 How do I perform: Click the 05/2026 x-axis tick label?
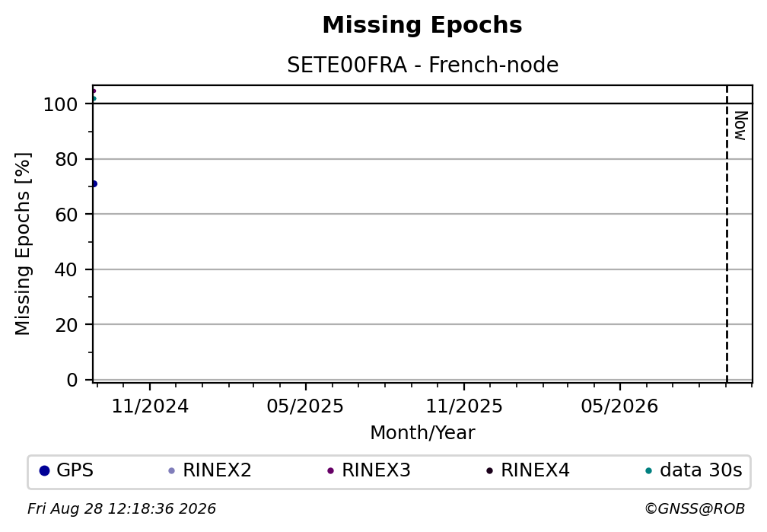[x=619, y=406]
